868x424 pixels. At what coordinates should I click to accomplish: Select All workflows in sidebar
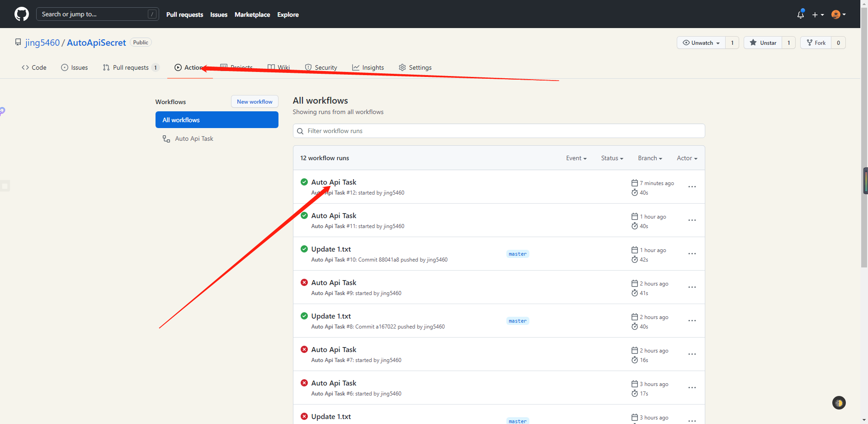tap(217, 120)
